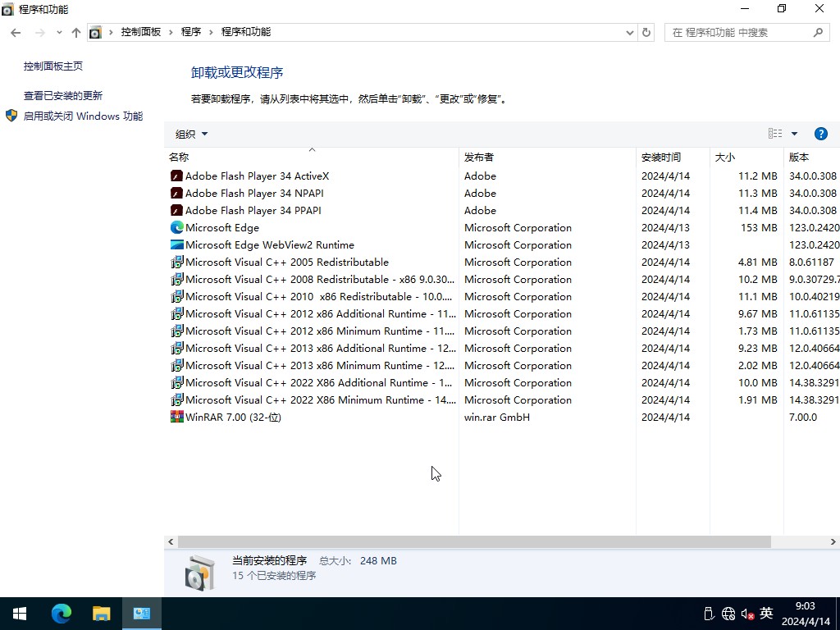840x630 pixels.
Task: Click the back navigation arrow
Action: click(15, 32)
